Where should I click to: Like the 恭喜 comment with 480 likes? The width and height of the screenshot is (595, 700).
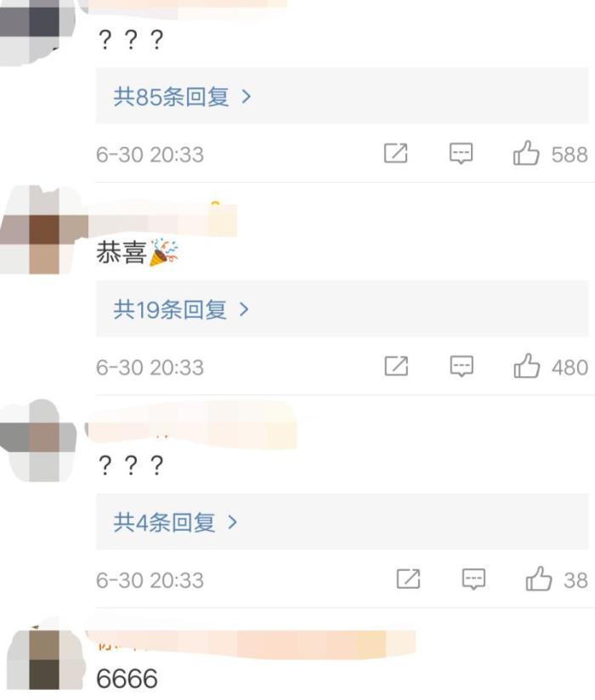coord(527,366)
